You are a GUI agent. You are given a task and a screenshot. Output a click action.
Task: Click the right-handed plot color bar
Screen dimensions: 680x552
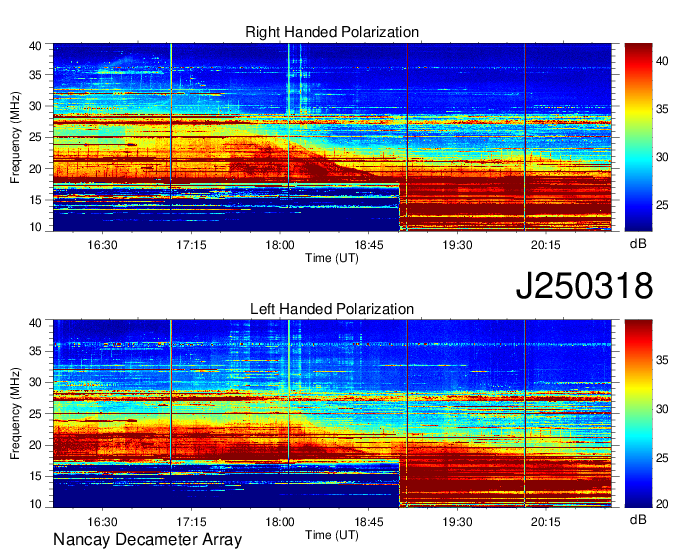pos(638,137)
